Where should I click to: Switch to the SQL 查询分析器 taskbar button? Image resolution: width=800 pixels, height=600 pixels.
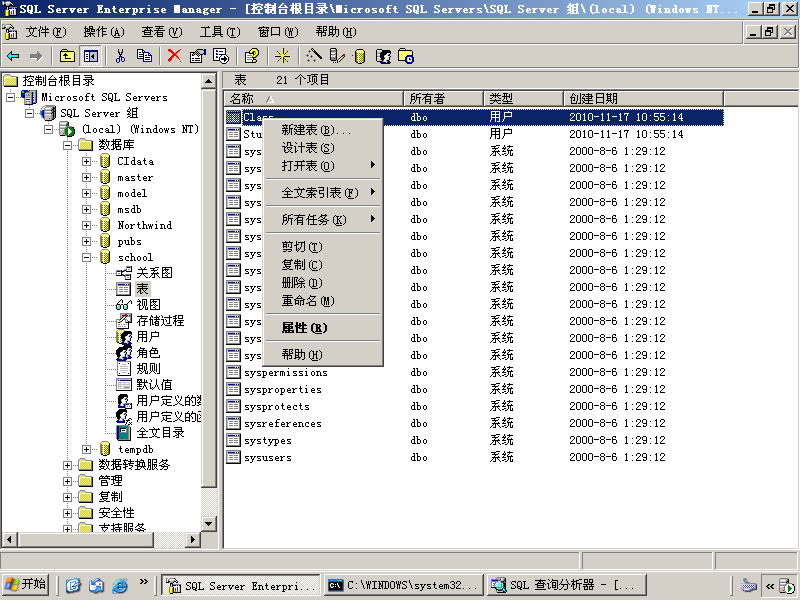click(567, 585)
